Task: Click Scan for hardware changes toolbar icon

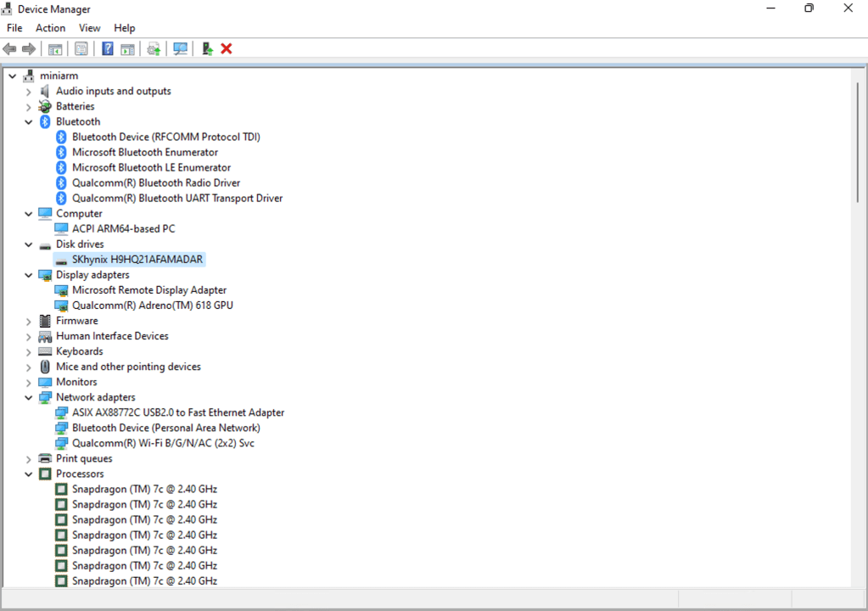Action: point(180,49)
